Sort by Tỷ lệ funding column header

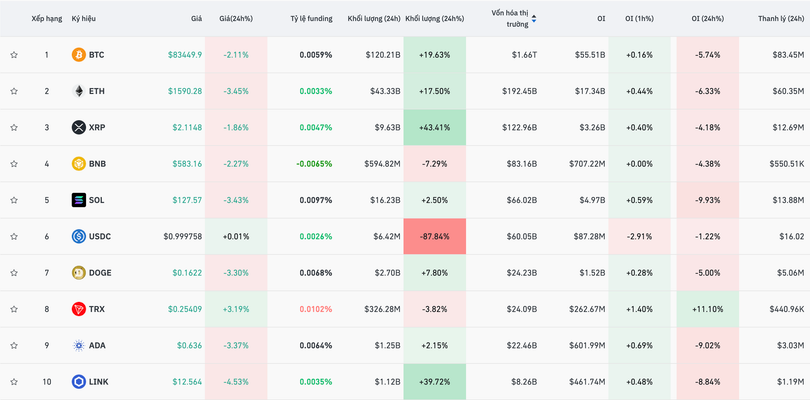point(310,19)
